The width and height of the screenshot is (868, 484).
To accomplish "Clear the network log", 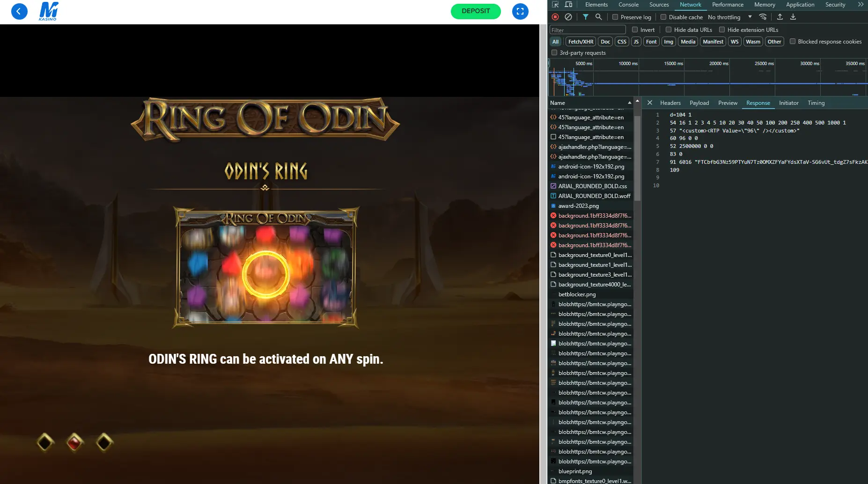I will [568, 17].
